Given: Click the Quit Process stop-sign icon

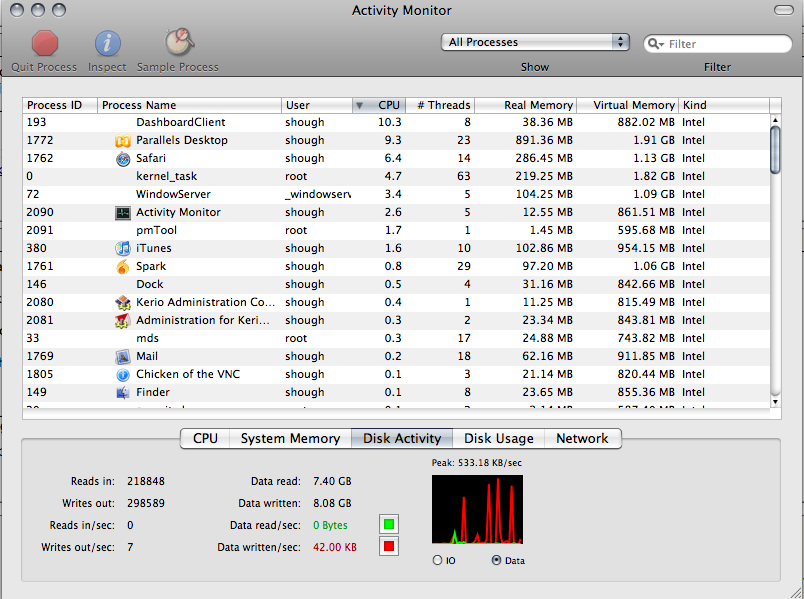Looking at the screenshot, I should click(x=44, y=43).
